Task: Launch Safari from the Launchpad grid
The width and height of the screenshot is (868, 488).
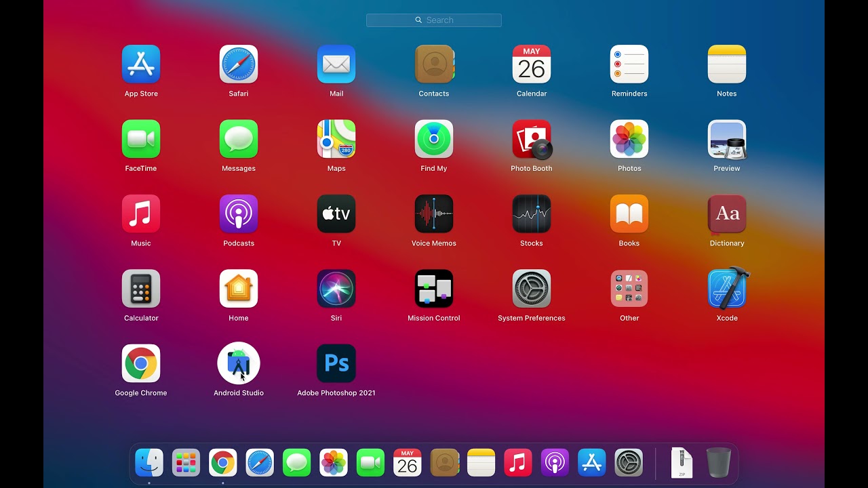Action: click(239, 64)
